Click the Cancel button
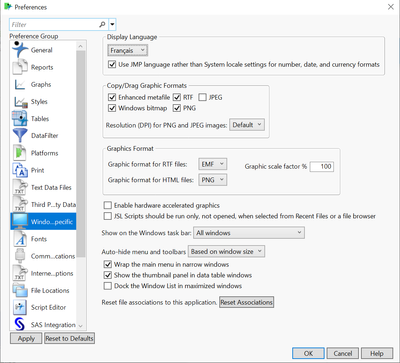400x363 pixels. coord(343,353)
